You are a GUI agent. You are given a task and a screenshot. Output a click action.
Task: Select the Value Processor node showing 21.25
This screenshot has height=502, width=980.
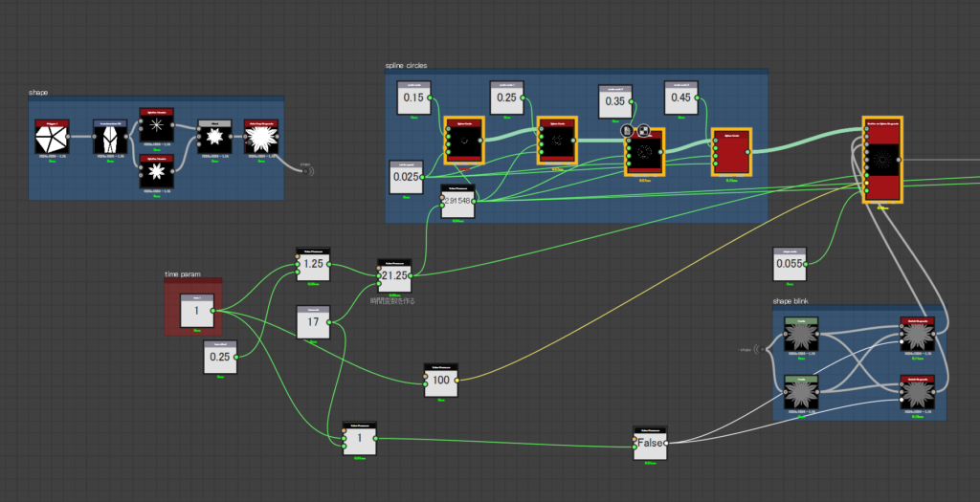(x=394, y=275)
